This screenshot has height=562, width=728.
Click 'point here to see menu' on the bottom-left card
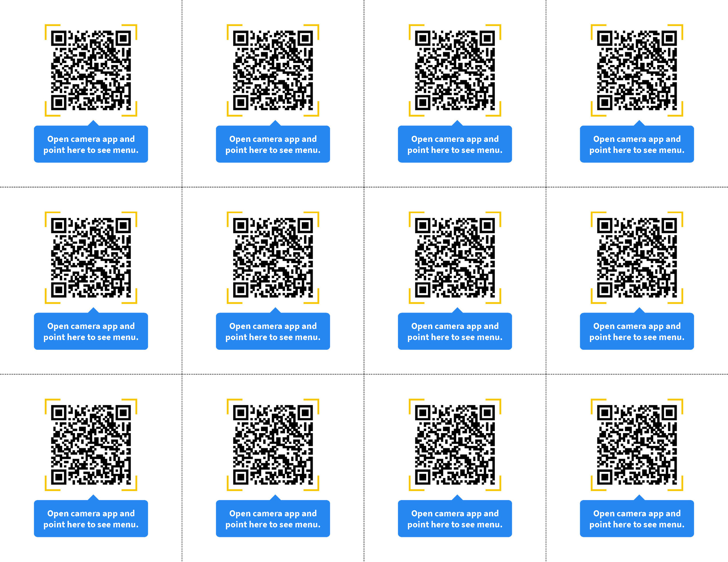tap(91, 524)
